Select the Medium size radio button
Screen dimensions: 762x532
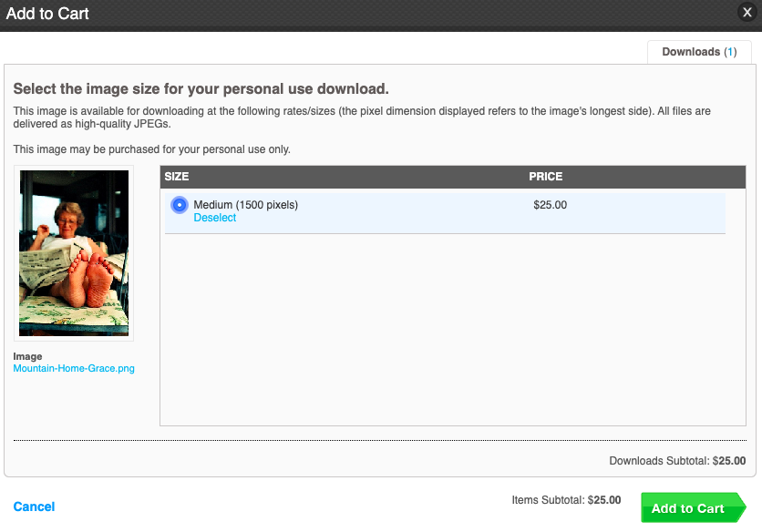coord(180,205)
